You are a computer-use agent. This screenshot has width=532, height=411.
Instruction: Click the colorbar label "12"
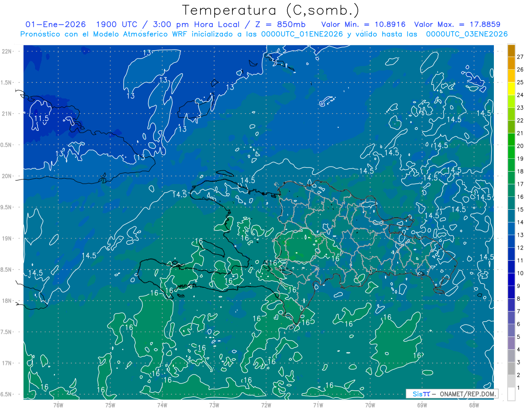(x=520, y=248)
